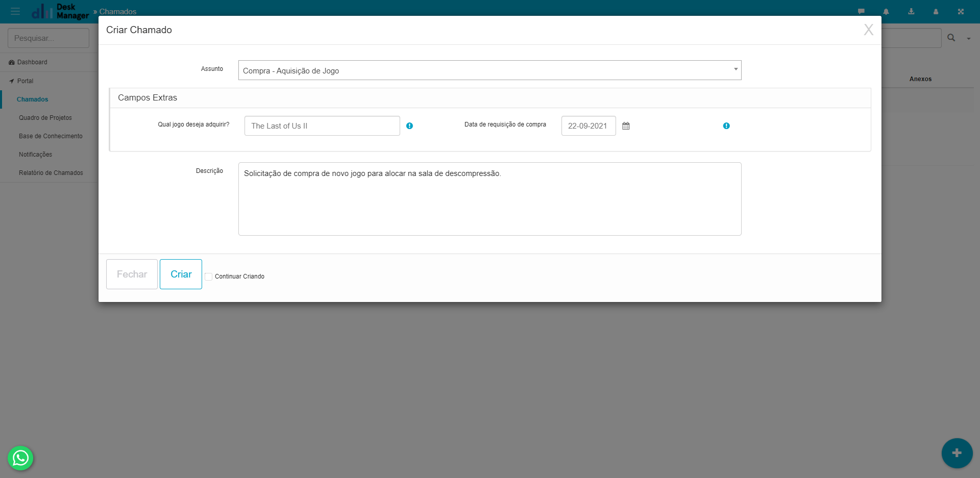
Task: Open Relatório de Chamados
Action: pos(51,173)
